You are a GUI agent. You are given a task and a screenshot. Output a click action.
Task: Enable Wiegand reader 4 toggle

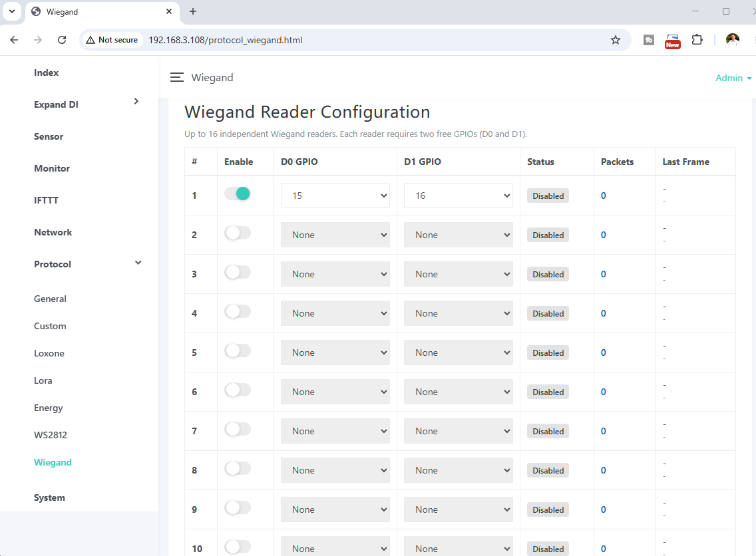point(238,312)
